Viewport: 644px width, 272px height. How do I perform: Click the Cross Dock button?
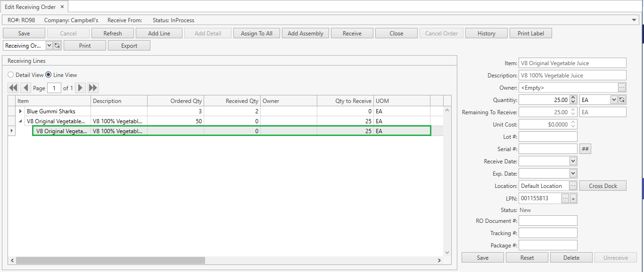(x=603, y=186)
